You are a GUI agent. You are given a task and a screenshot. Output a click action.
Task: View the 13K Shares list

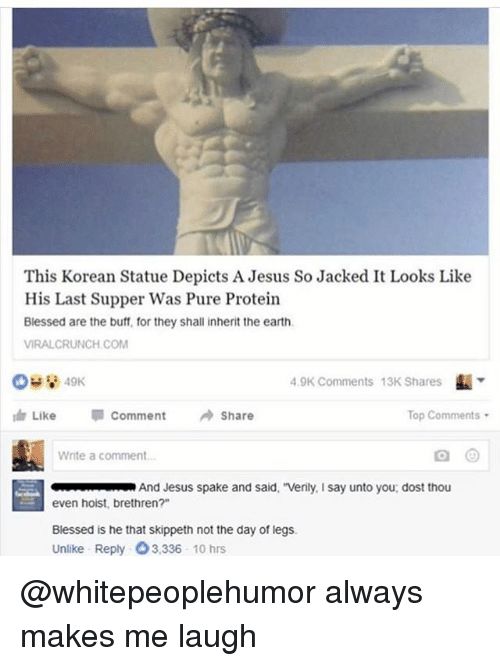pos(411,382)
